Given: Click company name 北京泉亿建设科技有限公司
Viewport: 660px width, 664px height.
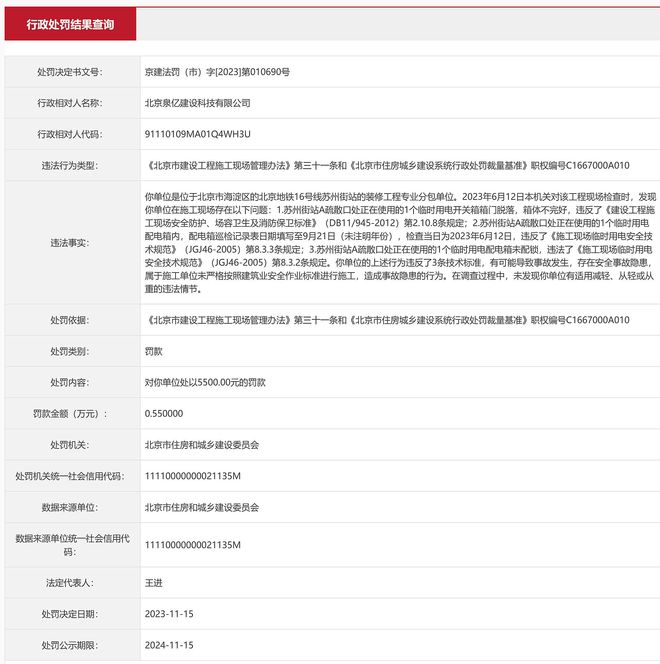Looking at the screenshot, I should click(x=197, y=103).
